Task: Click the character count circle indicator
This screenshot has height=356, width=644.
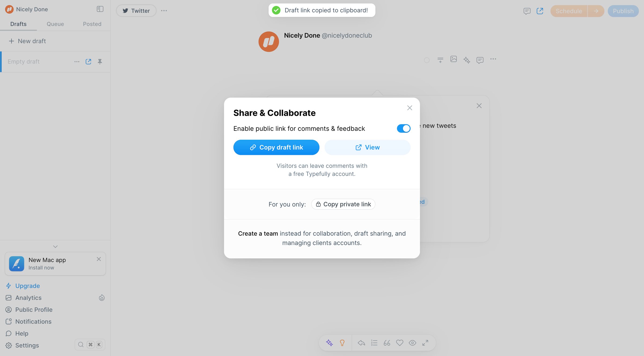Action: 427,60
